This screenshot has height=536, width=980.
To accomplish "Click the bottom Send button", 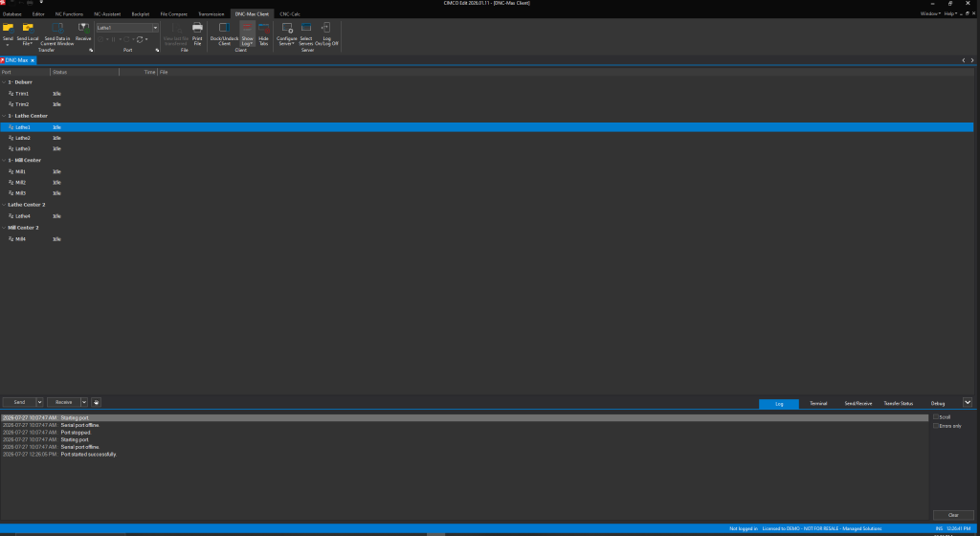I will pos(19,402).
